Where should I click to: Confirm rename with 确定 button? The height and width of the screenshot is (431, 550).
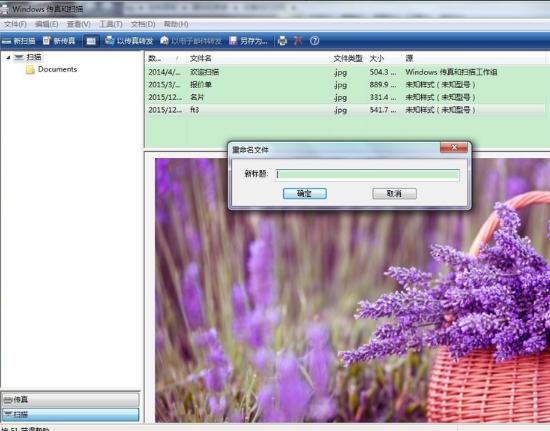(304, 194)
